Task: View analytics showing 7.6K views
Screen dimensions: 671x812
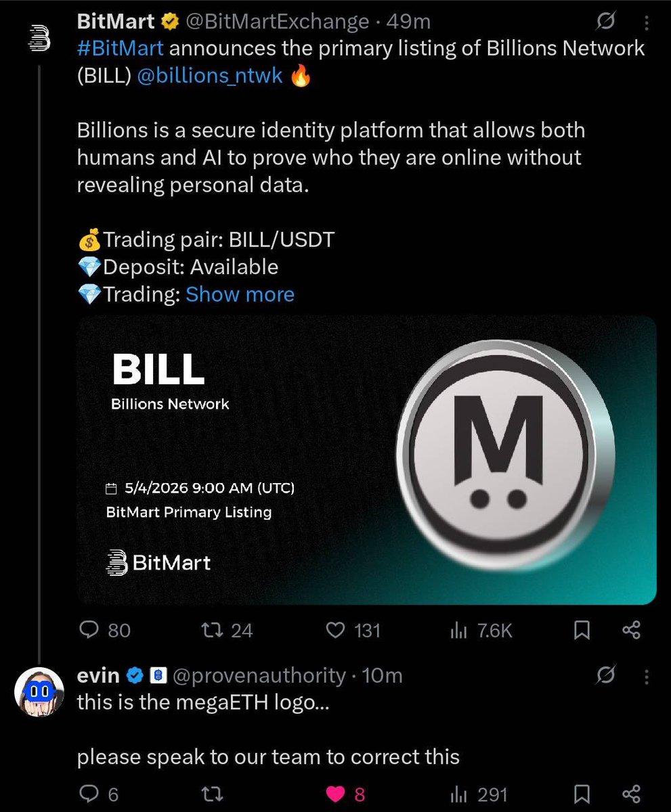Action: click(481, 631)
